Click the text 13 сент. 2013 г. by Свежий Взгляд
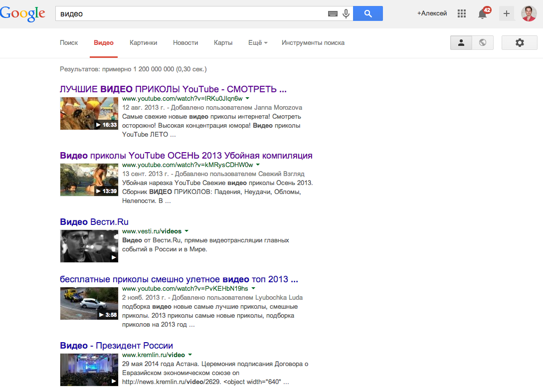 coord(213,174)
